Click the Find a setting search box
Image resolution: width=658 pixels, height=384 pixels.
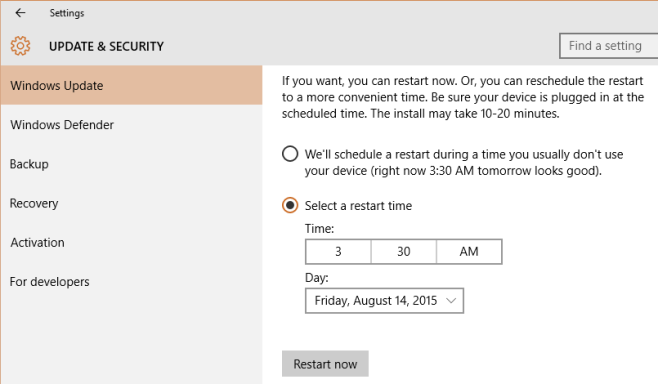pos(608,46)
